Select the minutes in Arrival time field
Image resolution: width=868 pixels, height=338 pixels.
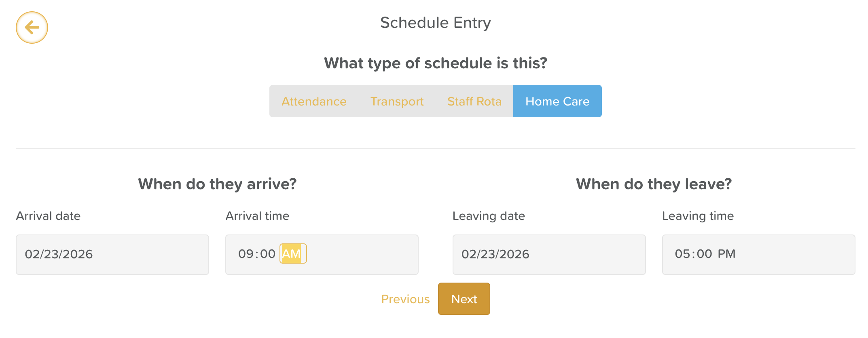pyautogui.click(x=268, y=254)
